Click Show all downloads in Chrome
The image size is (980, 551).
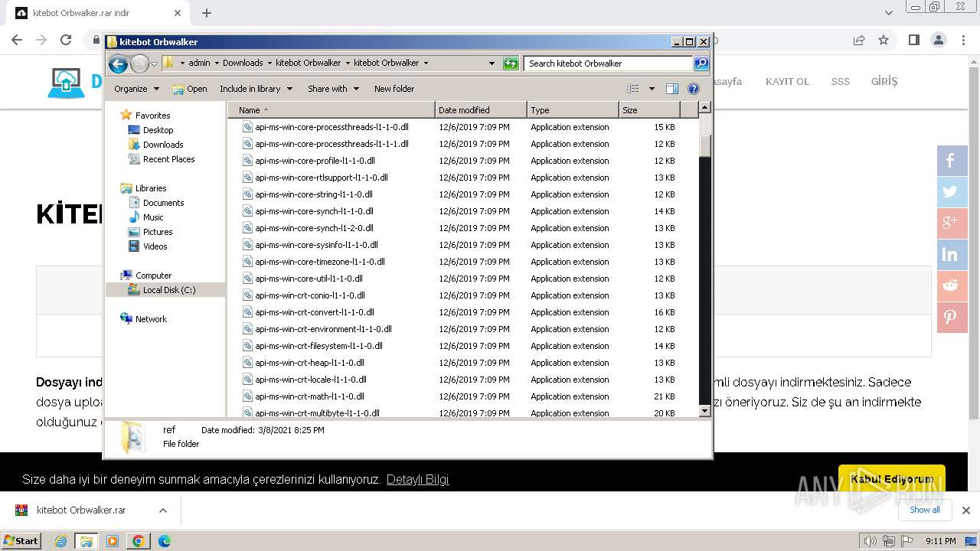pyautogui.click(x=925, y=510)
